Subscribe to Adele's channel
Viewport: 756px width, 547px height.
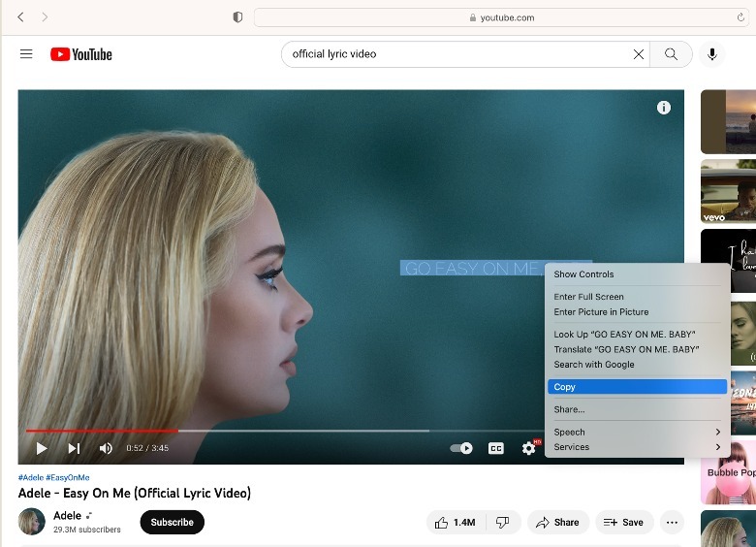tap(173, 523)
